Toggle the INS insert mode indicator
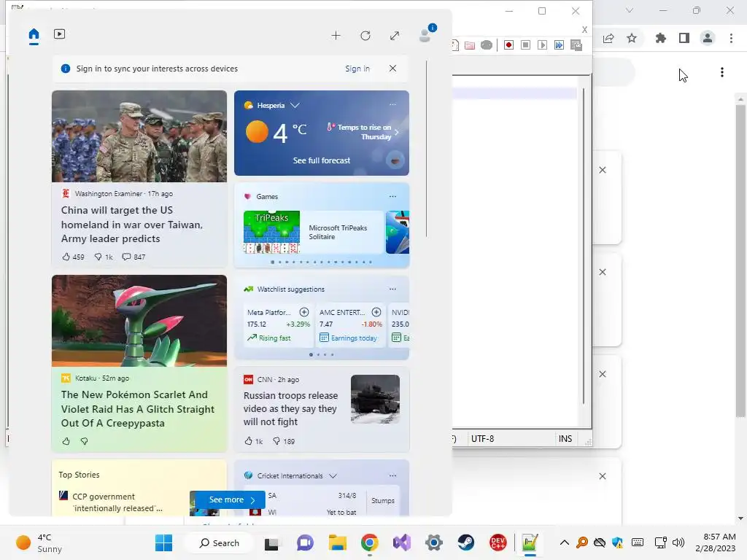 pyautogui.click(x=565, y=438)
